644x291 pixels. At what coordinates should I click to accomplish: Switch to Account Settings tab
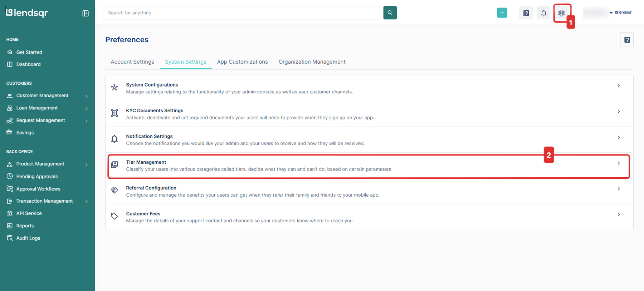(132, 62)
